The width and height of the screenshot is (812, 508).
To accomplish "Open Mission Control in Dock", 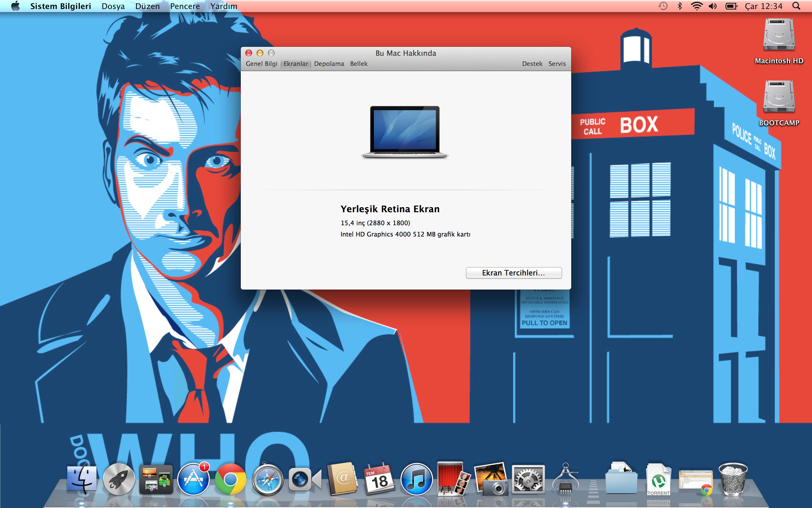I will pos(156,479).
